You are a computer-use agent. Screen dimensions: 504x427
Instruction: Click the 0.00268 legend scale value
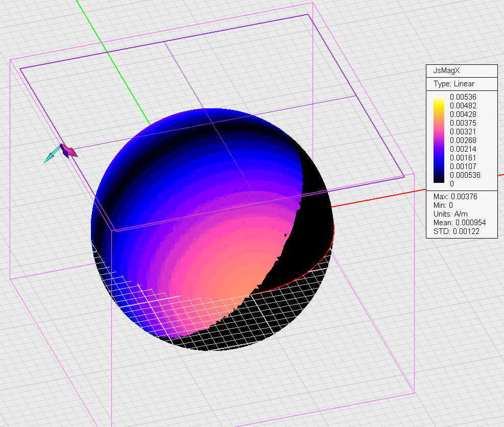coord(464,140)
